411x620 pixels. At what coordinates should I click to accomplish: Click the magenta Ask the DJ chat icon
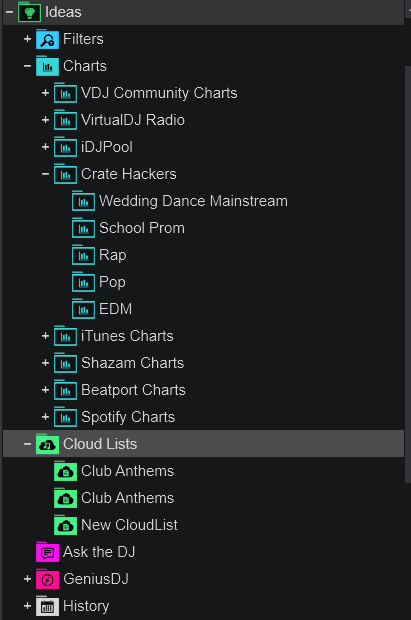[x=47, y=552]
